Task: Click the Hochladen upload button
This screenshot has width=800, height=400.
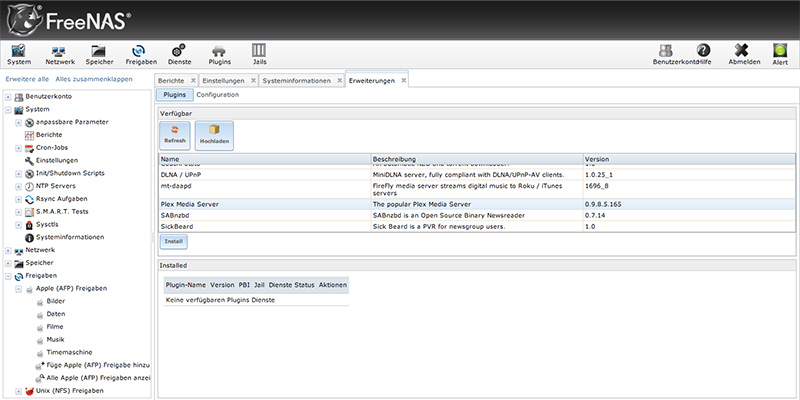Action: (214, 135)
